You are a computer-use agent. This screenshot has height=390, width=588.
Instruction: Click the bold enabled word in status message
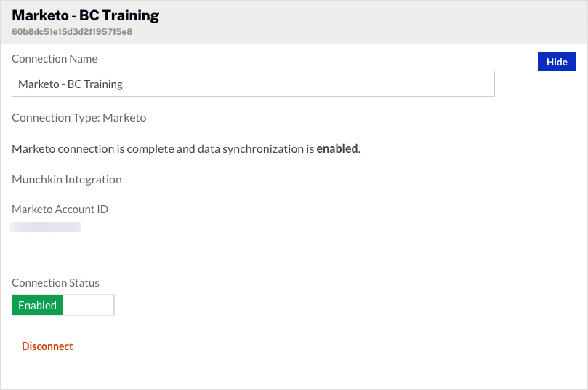[337, 148]
